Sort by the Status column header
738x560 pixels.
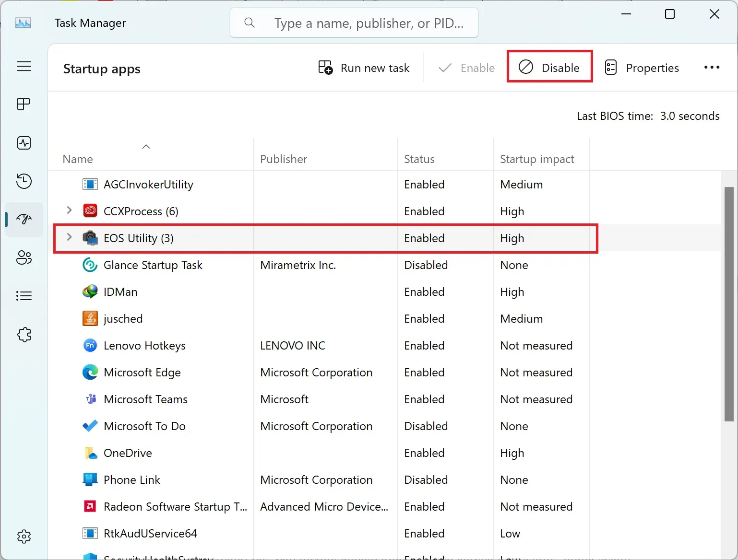pos(419,159)
